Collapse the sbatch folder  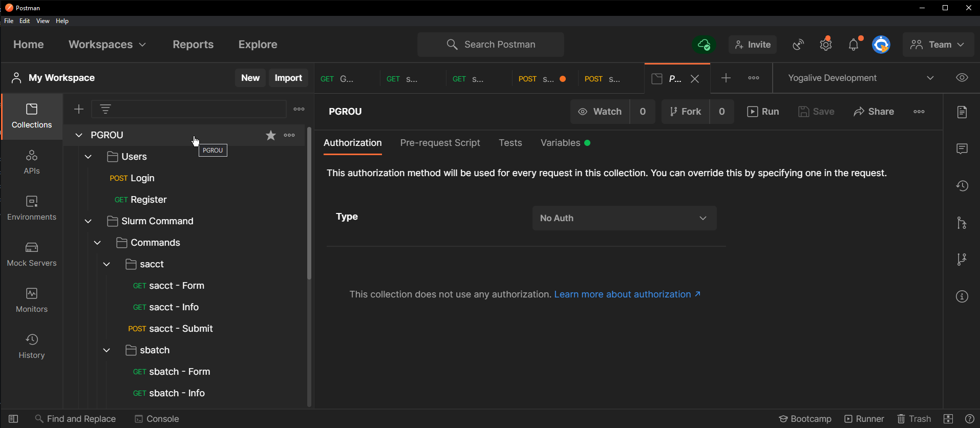106,350
